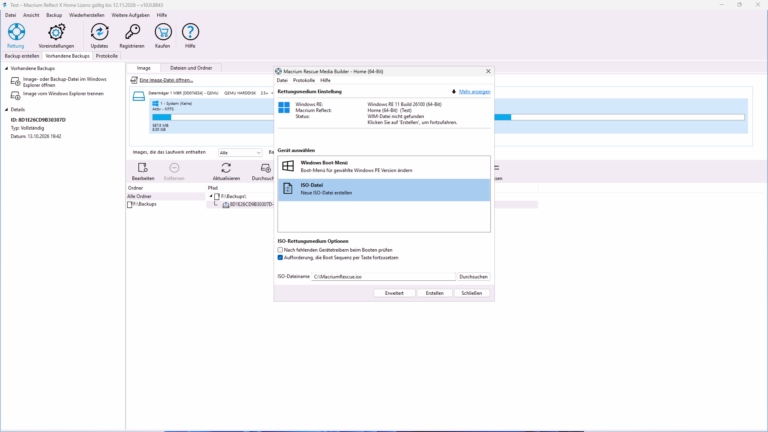Viewport: 768px width, 432px height.
Task: Click icon next to 'Eine Image-Datei öffnen'
Action: (x=134, y=80)
